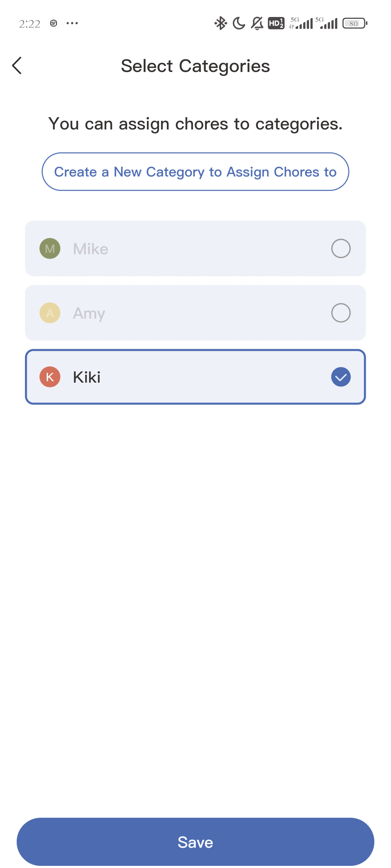Click Mike's green M avatar

[50, 248]
